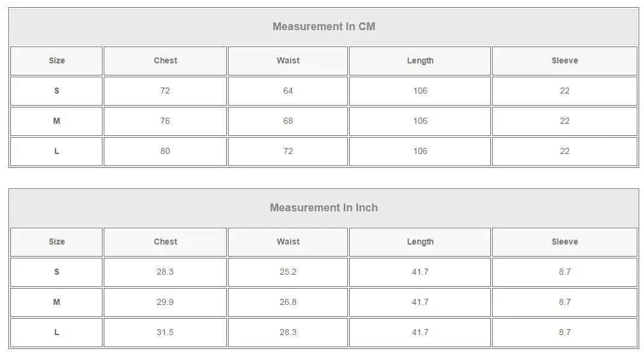Select the waist value 26.8 in Inch table
This screenshot has width=644, height=352.
(x=288, y=302)
